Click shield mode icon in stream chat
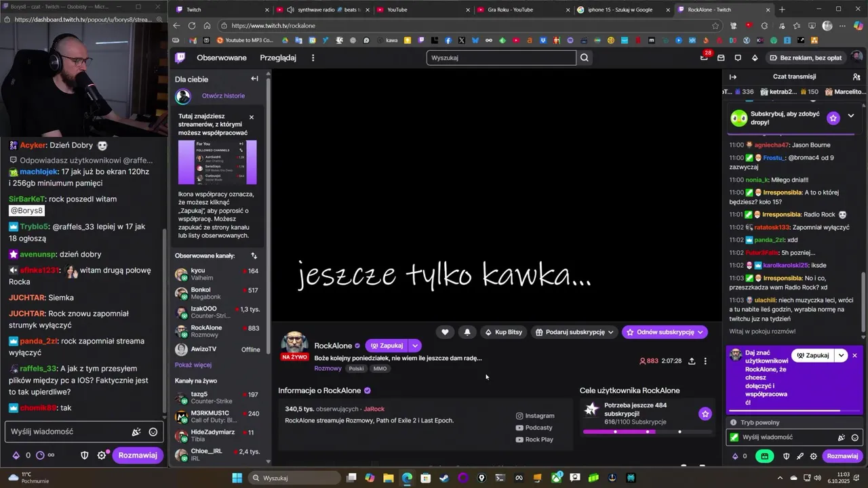The image size is (868, 488). coord(787,456)
